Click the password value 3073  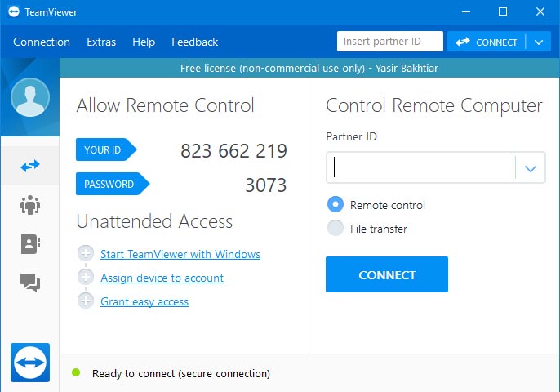tap(266, 185)
